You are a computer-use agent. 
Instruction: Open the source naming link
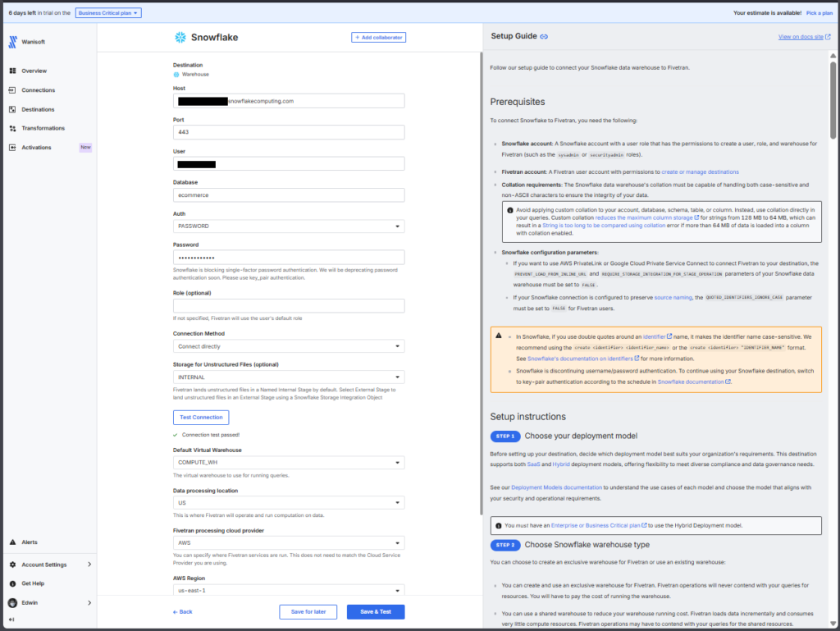pyautogui.click(x=673, y=297)
